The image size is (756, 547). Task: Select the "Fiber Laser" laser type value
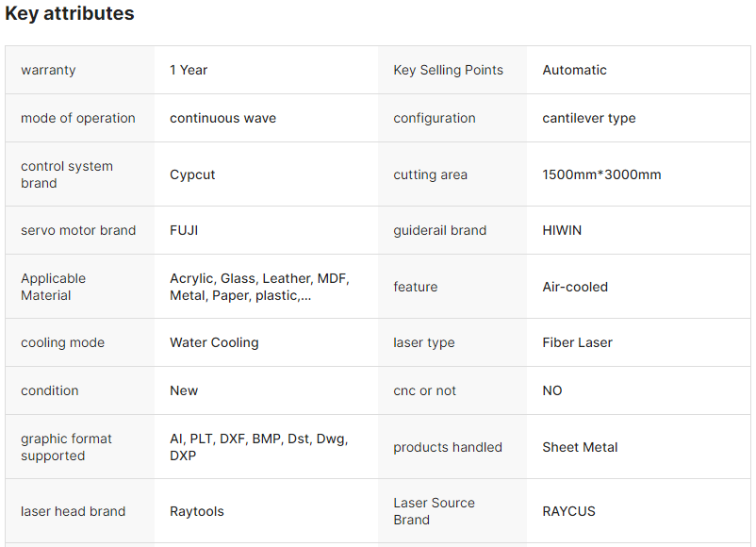pyautogui.click(x=577, y=342)
